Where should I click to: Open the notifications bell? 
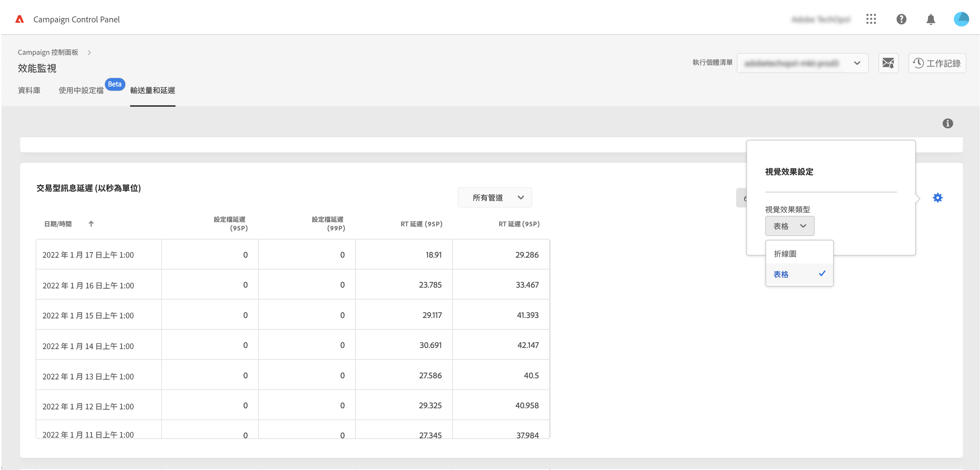(930, 19)
